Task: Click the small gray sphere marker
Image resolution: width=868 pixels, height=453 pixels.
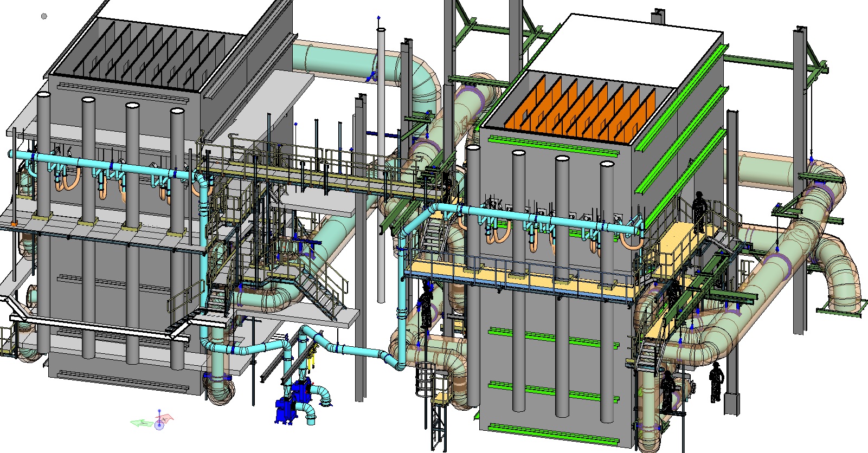Action: [44, 16]
